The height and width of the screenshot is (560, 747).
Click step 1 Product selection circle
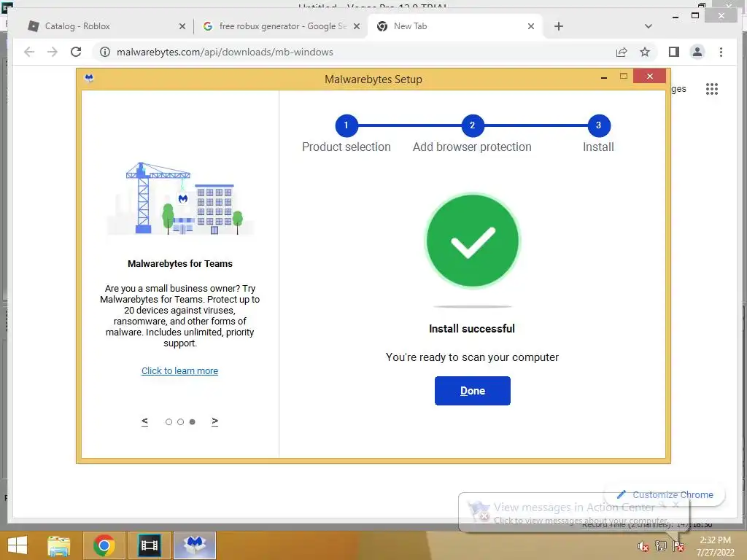pyautogui.click(x=347, y=125)
